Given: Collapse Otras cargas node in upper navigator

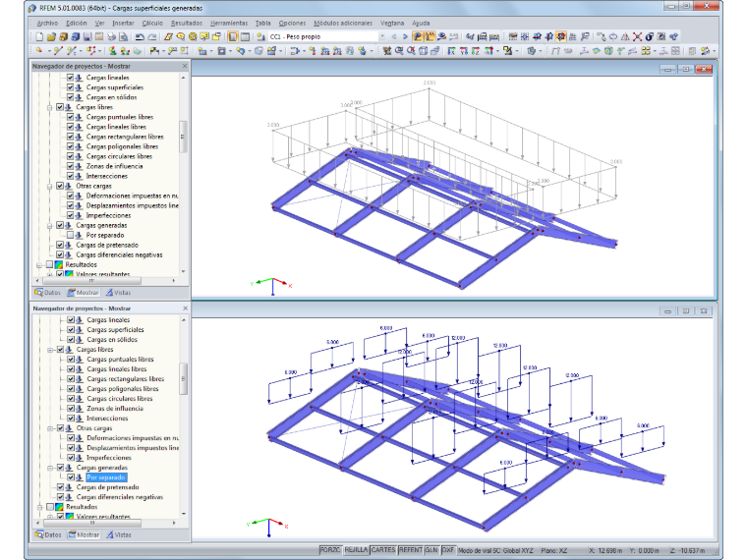Looking at the screenshot, I should click(x=49, y=187).
